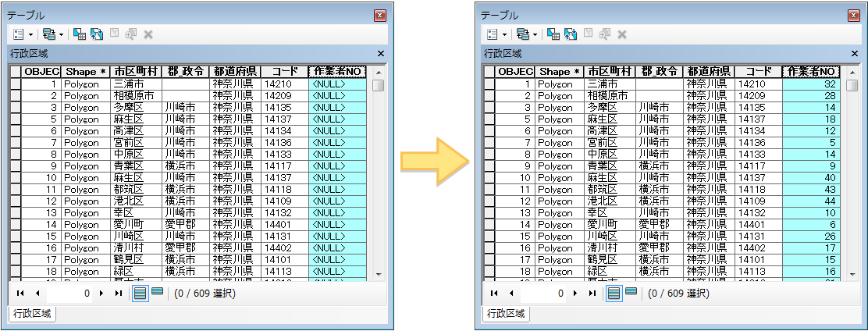Click the 市区町村 column header in left table
Viewport: 868px width, 331px height.
tap(136, 71)
